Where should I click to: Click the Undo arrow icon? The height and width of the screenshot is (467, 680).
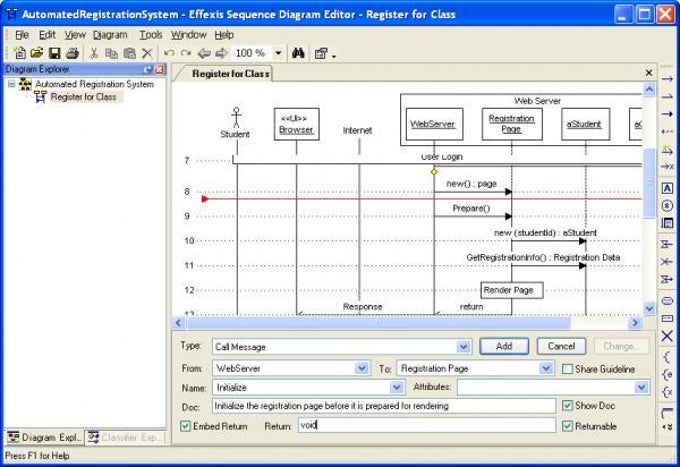tap(169, 53)
